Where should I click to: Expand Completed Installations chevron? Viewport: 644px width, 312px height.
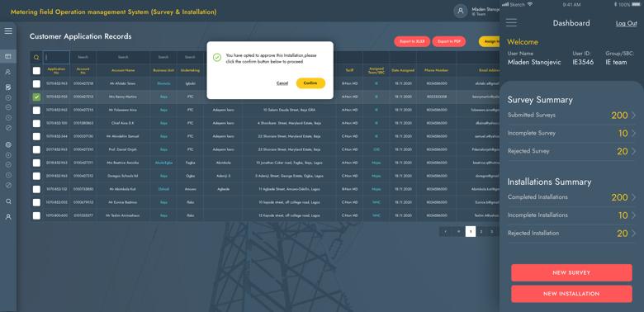pyautogui.click(x=634, y=197)
